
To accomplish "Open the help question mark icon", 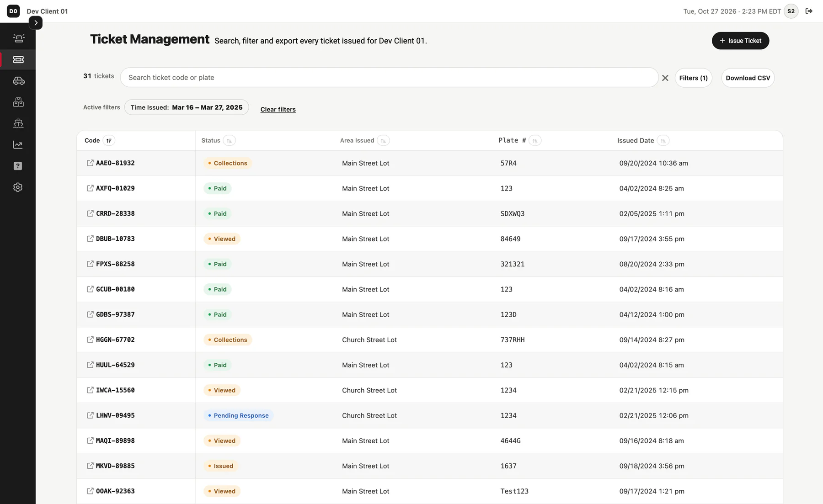I will (18, 166).
